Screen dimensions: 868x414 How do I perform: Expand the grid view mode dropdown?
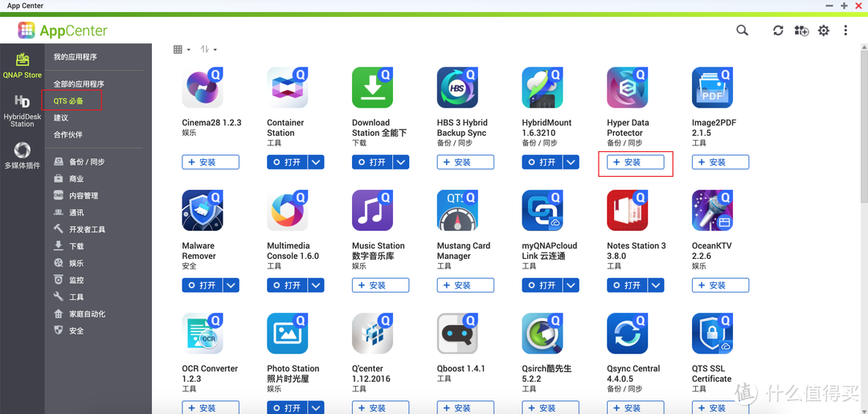pyautogui.click(x=182, y=49)
